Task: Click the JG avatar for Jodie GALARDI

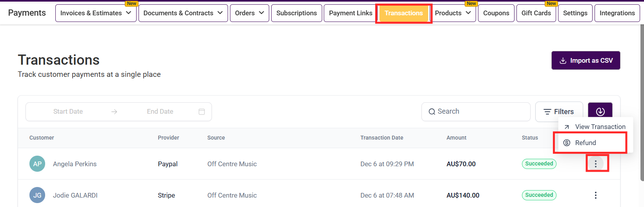Action: [37, 195]
